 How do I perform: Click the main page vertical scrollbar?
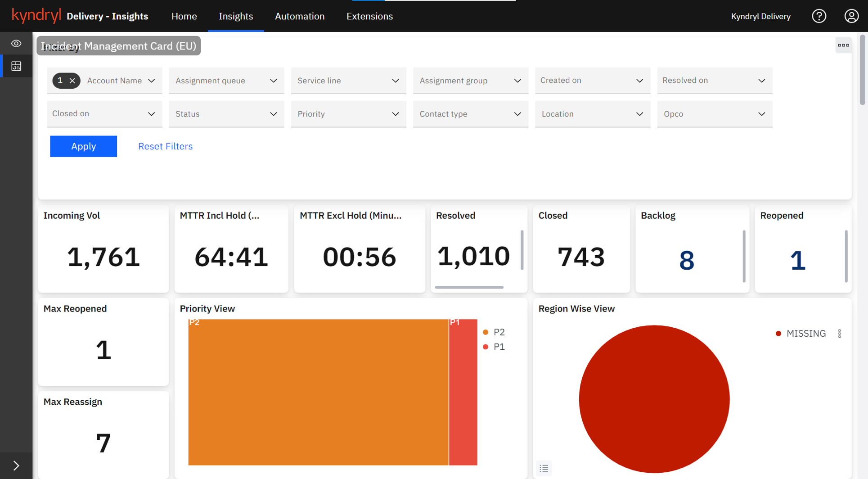tap(862, 70)
